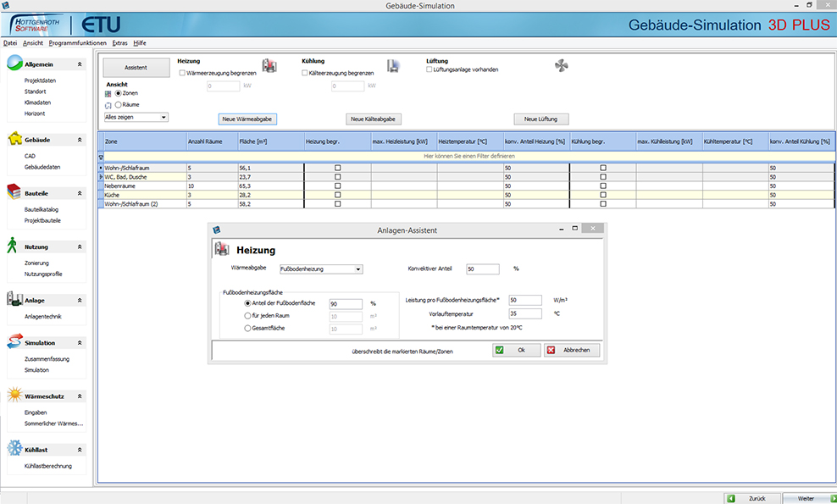Tick the Lüftungsanlage vorhanden checkbox
This screenshot has width=837, height=504.
pos(429,69)
